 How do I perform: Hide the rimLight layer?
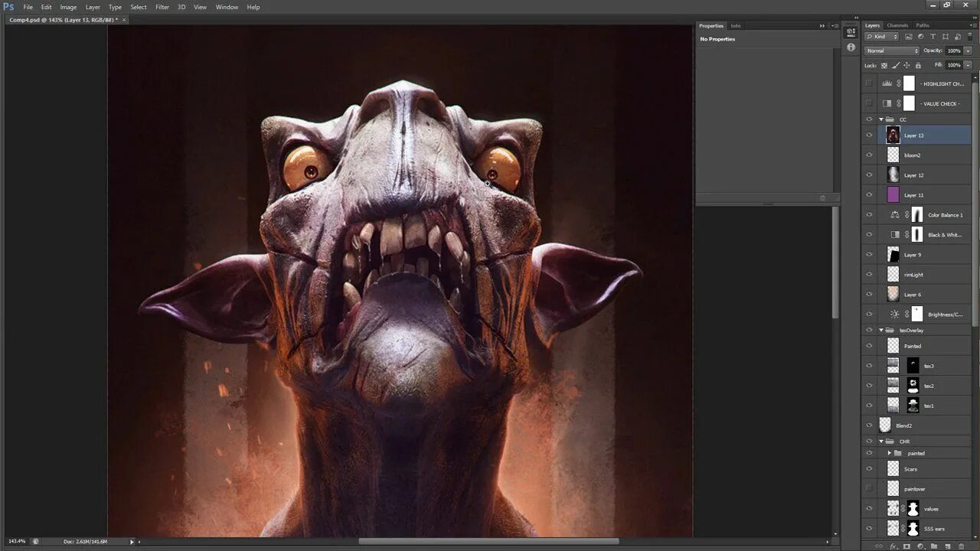tap(869, 275)
